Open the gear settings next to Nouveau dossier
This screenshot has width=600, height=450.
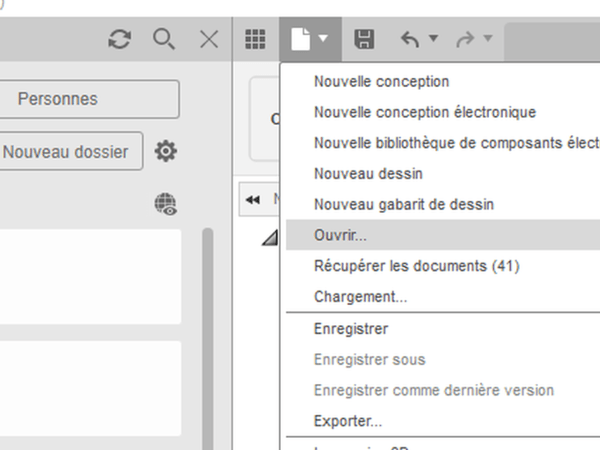coord(165,152)
